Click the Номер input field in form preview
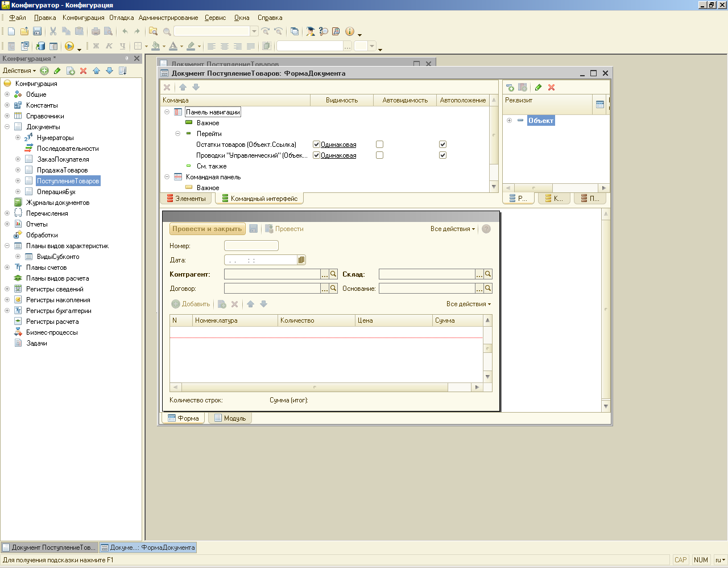728x568 pixels. tap(251, 246)
